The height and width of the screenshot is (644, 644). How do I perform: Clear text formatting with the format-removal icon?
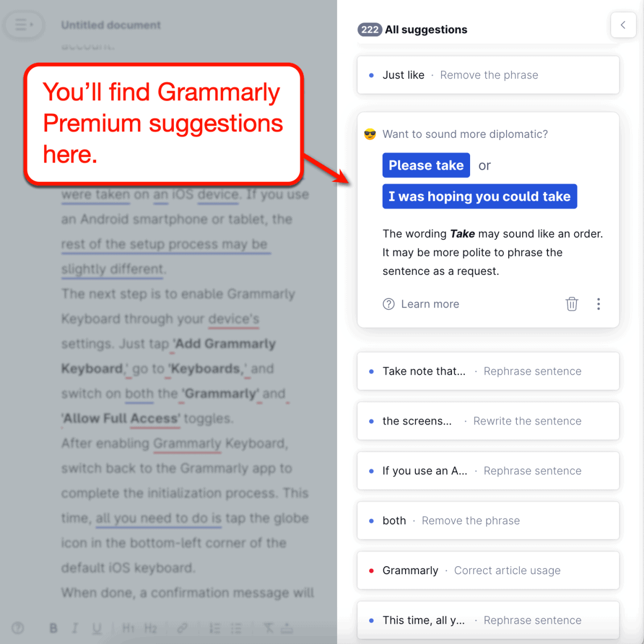point(268,628)
